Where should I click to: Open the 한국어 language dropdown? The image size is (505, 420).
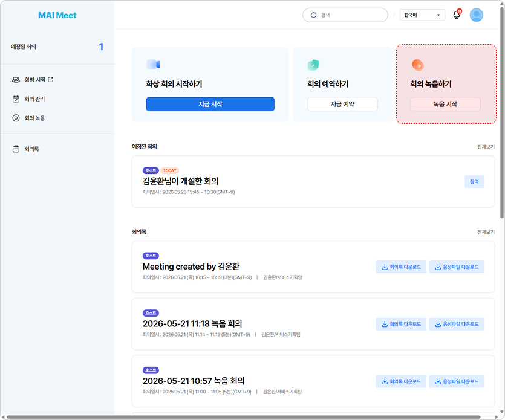(422, 15)
